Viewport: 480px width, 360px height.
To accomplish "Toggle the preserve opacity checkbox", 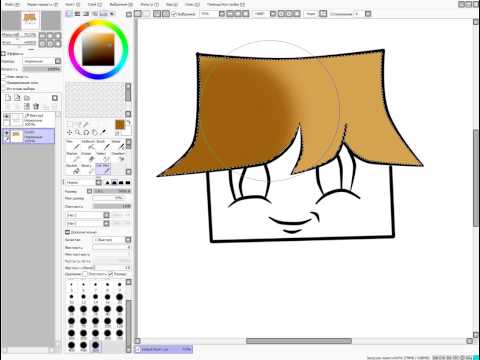I will pyautogui.click(x=4, y=76).
